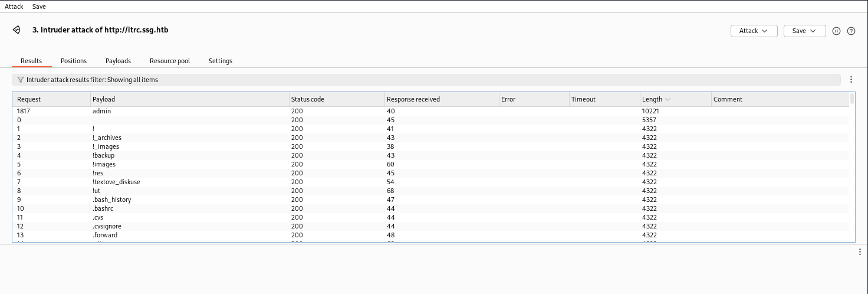868x294 pixels.
Task: Switch to the Results tab
Action: (31, 61)
